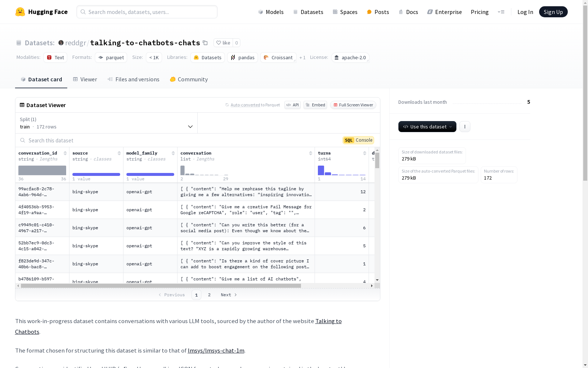Click the like count number

click(x=237, y=43)
